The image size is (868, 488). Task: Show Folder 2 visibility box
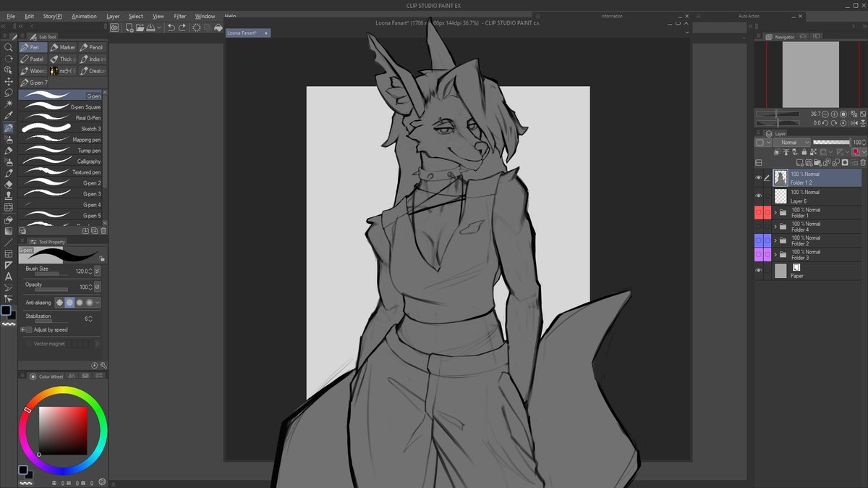[x=759, y=240]
